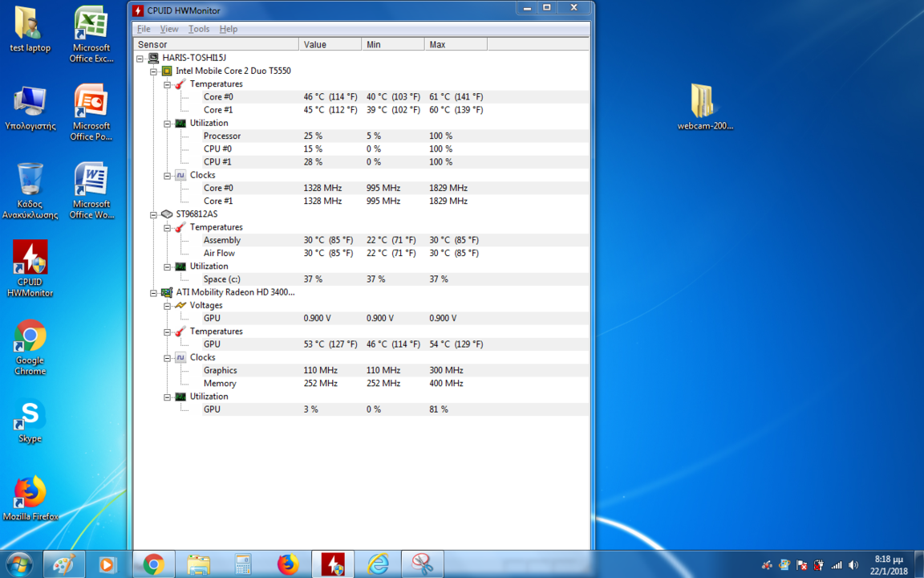Open the Tools menu

tap(199, 29)
